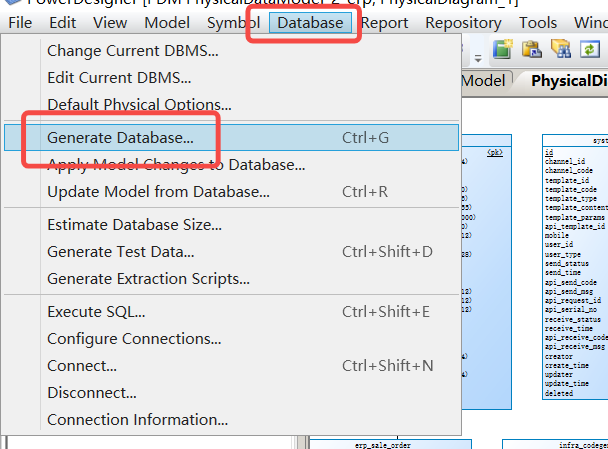Click the green refresh window toolbar icon
The height and width of the screenshot is (449, 608).
click(590, 50)
